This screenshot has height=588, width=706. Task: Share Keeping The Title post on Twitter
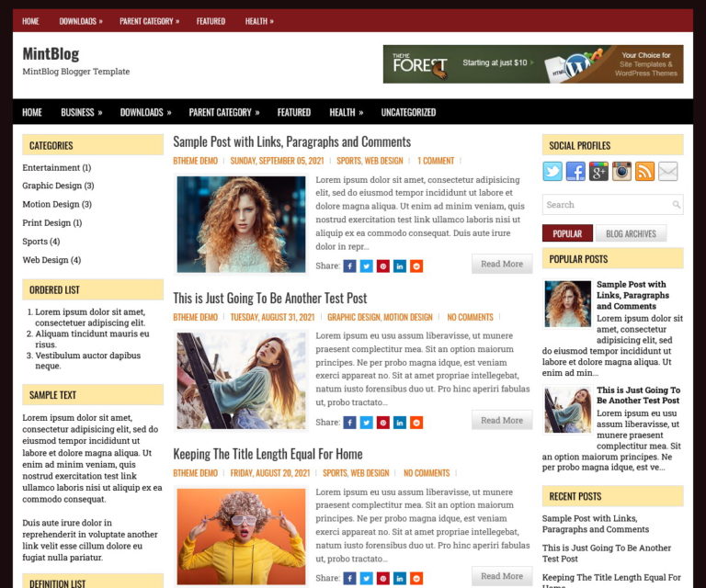tap(367, 578)
